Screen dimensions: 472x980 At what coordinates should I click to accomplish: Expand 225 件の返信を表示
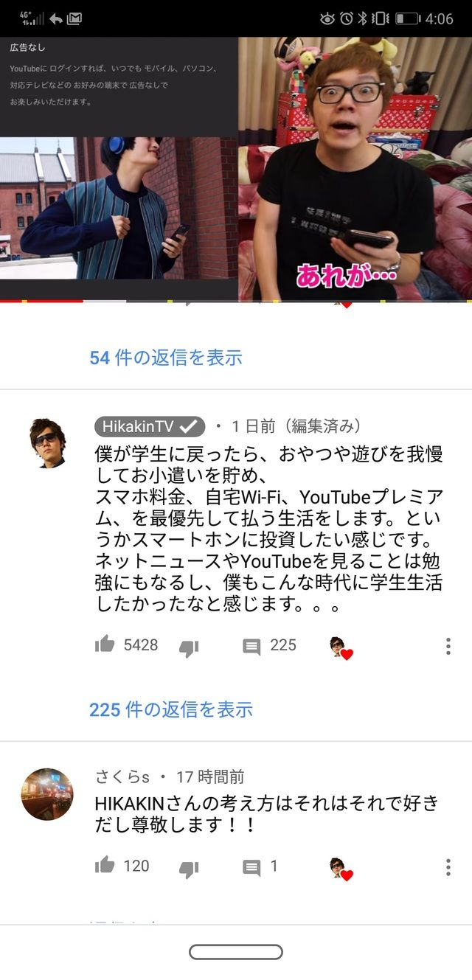click(x=171, y=709)
